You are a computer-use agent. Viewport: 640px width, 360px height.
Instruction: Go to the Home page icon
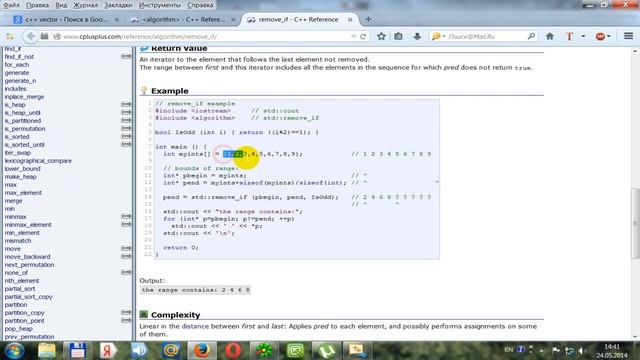[x=550, y=36]
